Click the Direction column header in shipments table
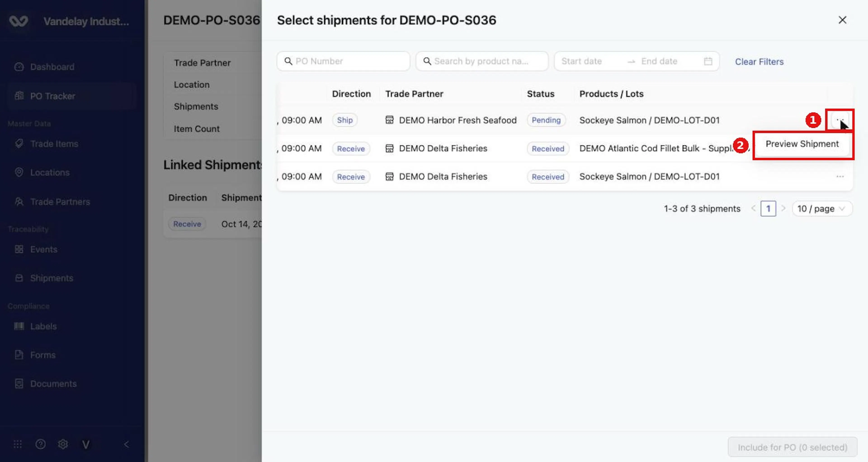 351,94
